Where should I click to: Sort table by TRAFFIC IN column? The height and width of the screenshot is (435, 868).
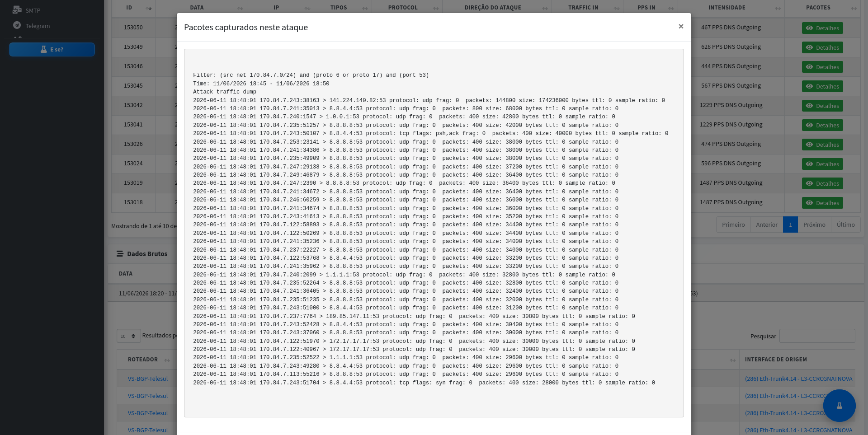[588, 8]
